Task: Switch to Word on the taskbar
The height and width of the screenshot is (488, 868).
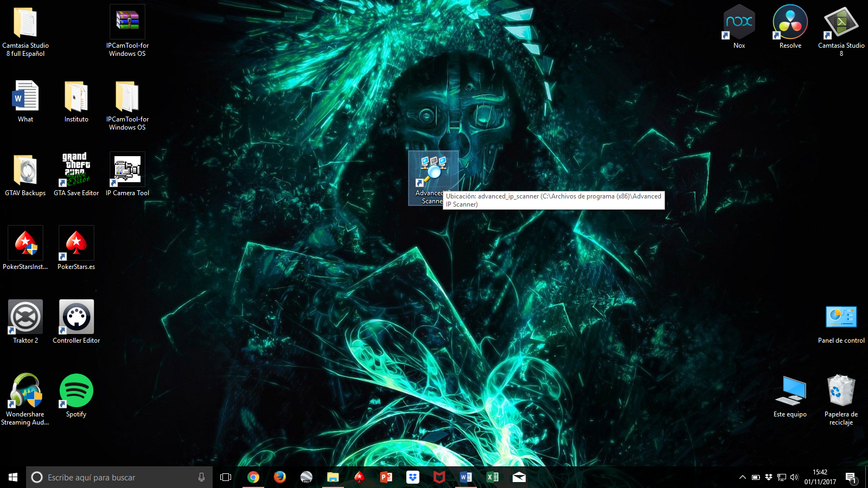Action: [x=465, y=477]
